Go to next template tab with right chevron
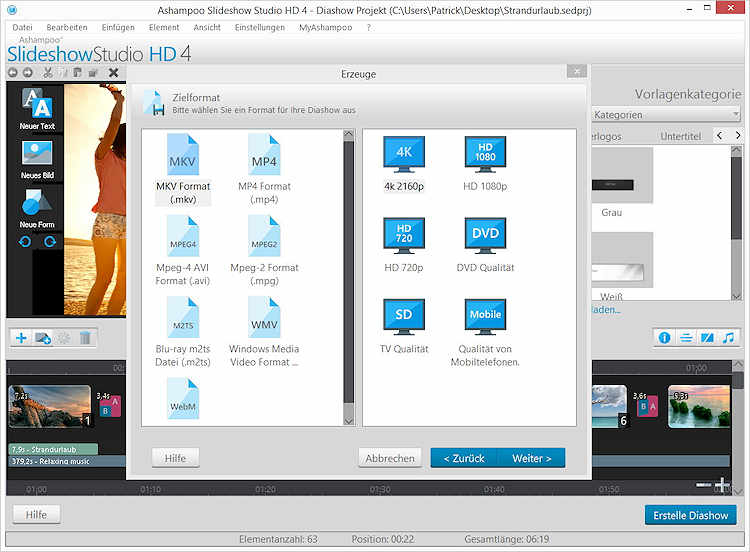The width and height of the screenshot is (750, 552). [737, 136]
